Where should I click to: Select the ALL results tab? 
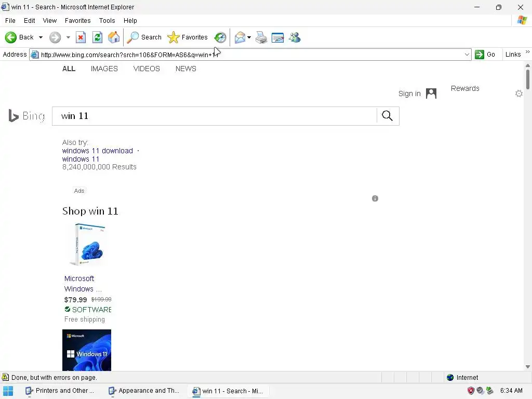click(x=69, y=69)
